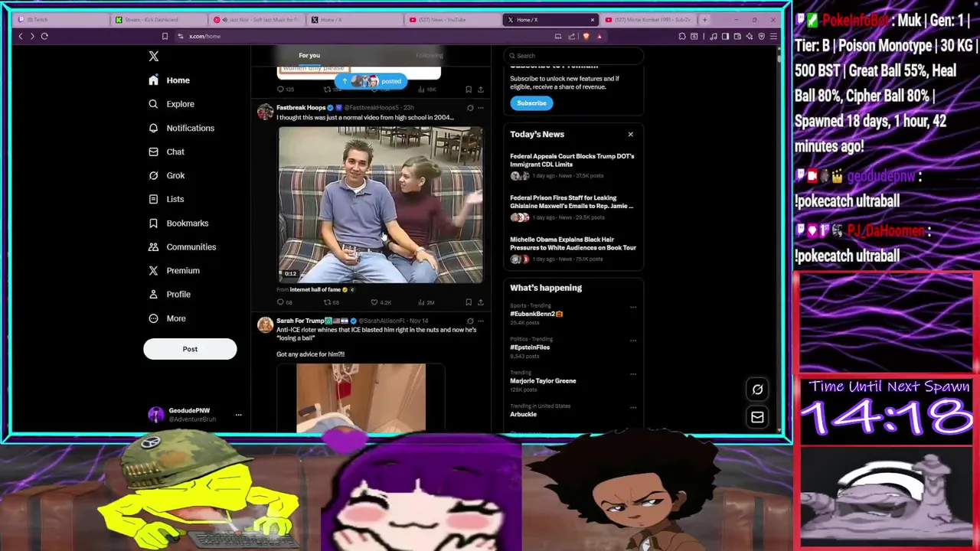The height and width of the screenshot is (551, 980).
Task: Open Federal Prison Fires Staff news story
Action: (x=571, y=202)
